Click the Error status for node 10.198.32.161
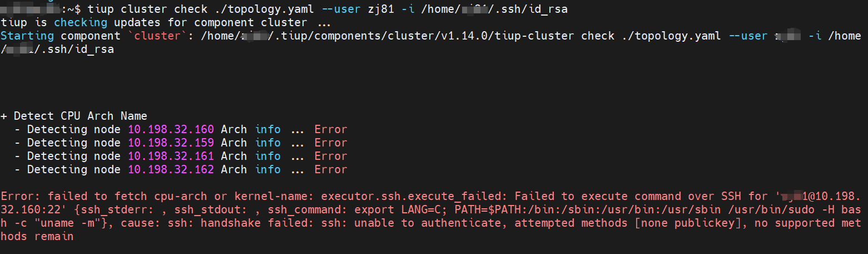Viewport: 868px width, 254px height. point(331,156)
